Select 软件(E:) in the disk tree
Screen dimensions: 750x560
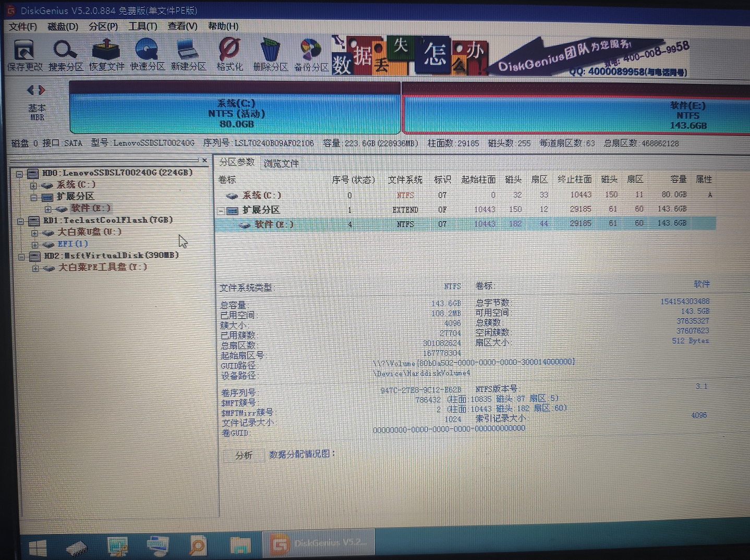pos(90,208)
